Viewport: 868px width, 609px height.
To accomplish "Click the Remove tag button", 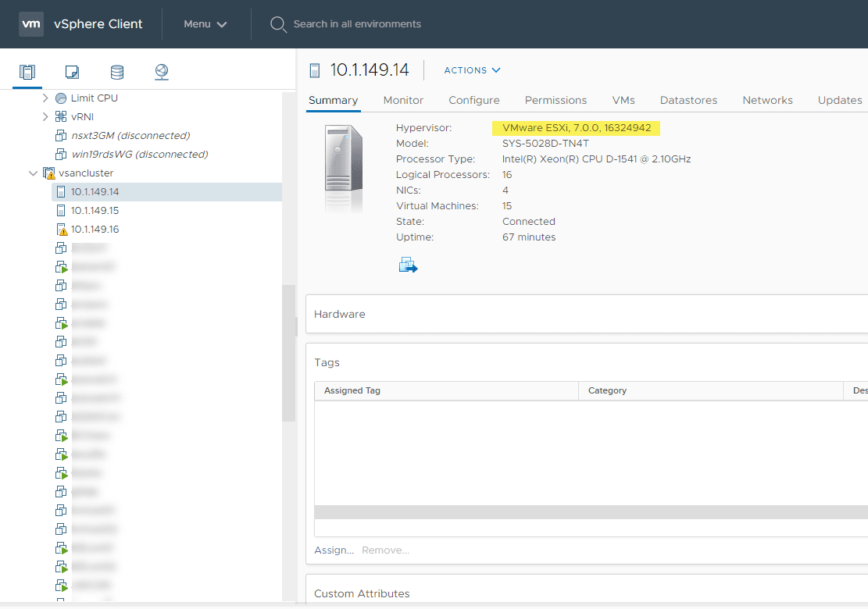I will pos(385,550).
